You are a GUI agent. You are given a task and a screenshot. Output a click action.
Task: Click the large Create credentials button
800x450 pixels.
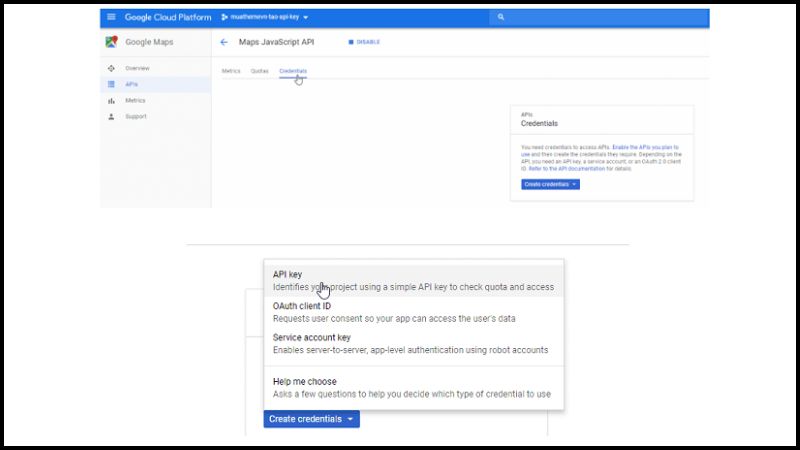pyautogui.click(x=311, y=419)
